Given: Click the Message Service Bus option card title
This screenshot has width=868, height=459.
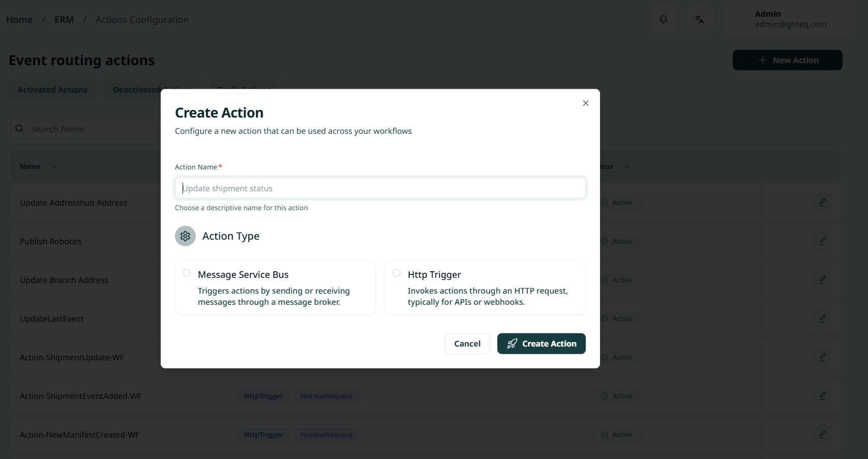Looking at the screenshot, I should (243, 275).
